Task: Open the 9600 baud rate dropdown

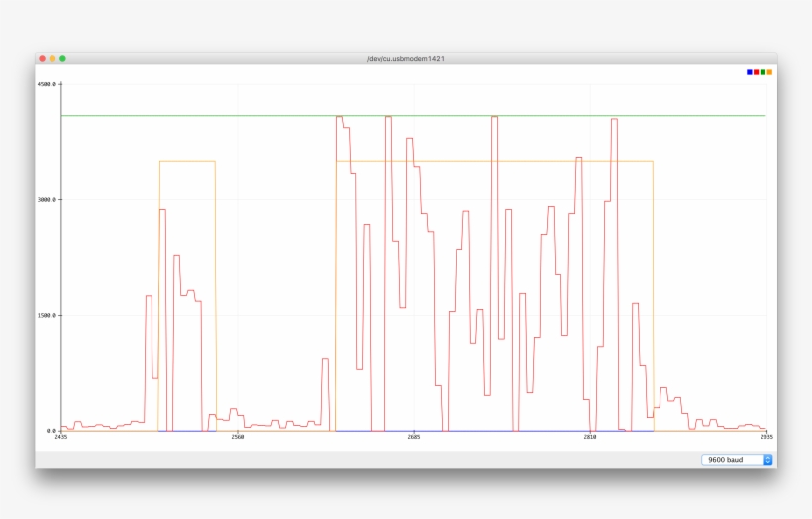Action: (x=737, y=460)
